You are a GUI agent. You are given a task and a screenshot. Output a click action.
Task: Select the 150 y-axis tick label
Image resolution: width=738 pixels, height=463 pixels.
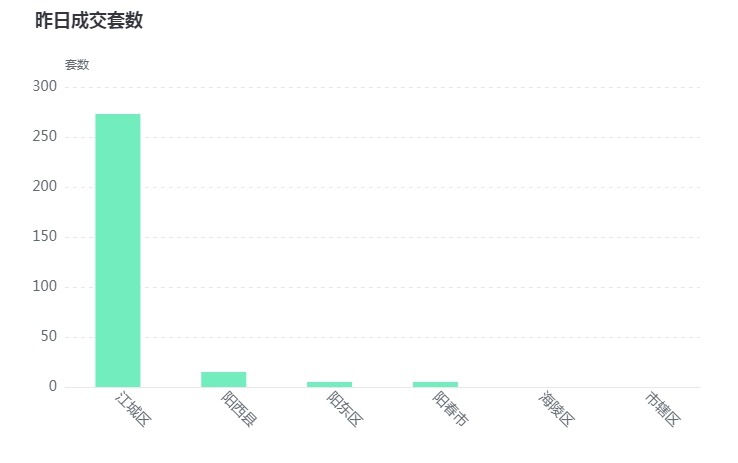pos(45,236)
